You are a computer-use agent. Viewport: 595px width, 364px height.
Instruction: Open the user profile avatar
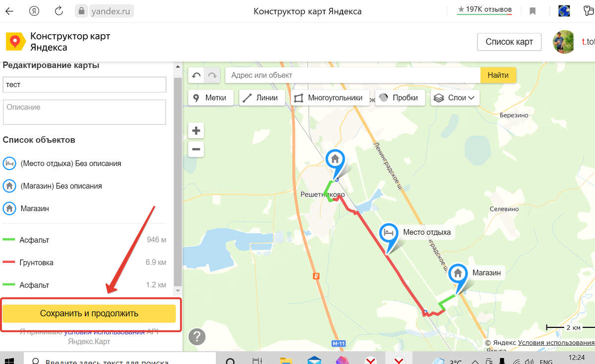coord(564,42)
